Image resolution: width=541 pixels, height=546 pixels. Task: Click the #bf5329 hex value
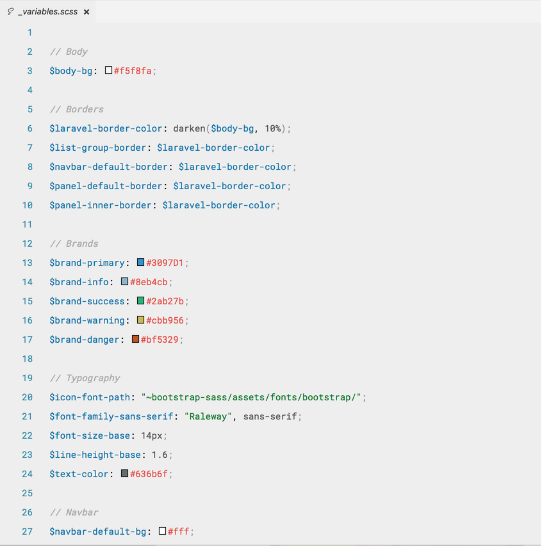point(159,340)
